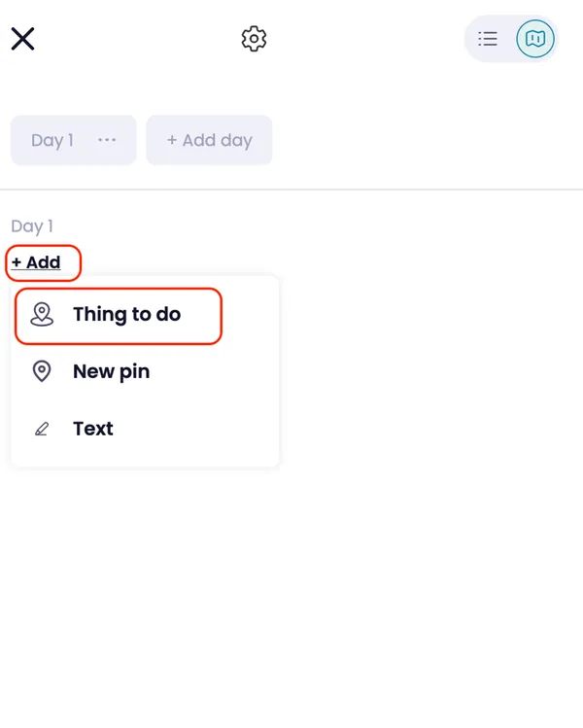Select New pin menu entry

click(x=111, y=371)
